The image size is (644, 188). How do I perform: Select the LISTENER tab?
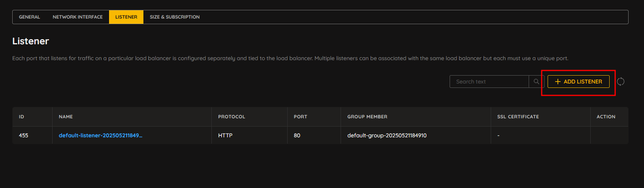[126, 17]
